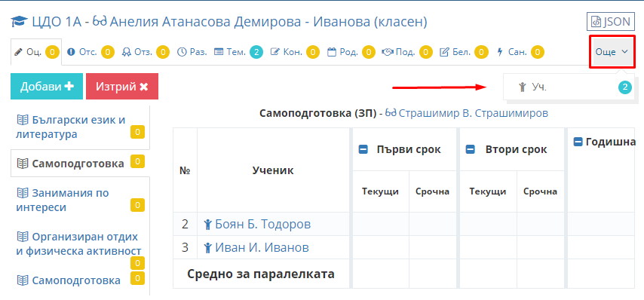
Task: Click the glasses icon before Анелия Атанасова
Action: pyautogui.click(x=100, y=21)
